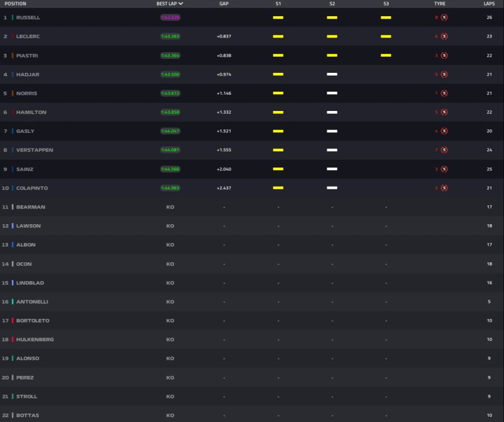Click Verstappen's soft tyre icon
Viewport: 504px width, 422px height.
pyautogui.click(x=444, y=150)
